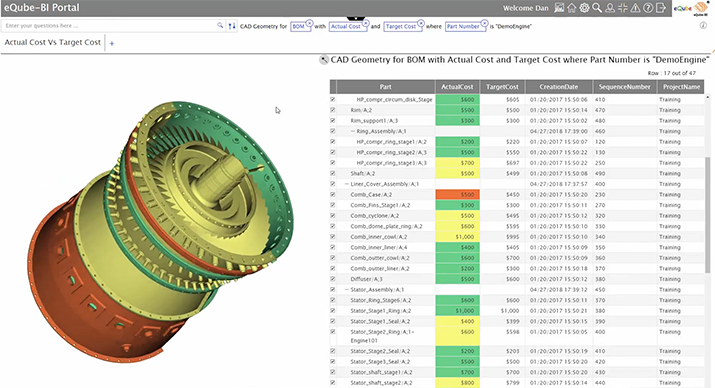The image size is (715, 388).
Task: Add a new tab with the plus icon
Action: (x=112, y=43)
